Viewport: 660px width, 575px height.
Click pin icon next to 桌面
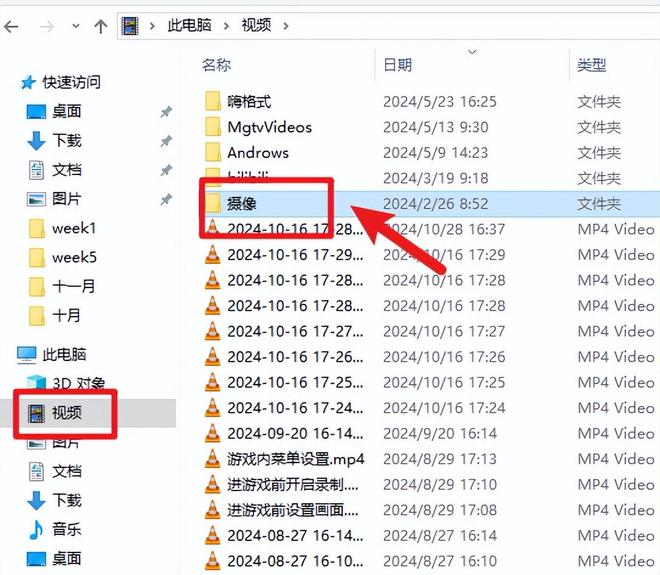[x=165, y=112]
